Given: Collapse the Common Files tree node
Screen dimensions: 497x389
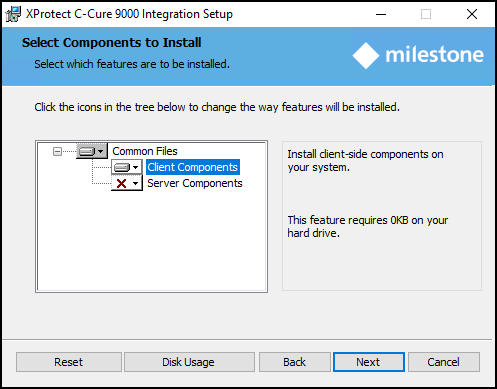Looking at the screenshot, I should point(57,152).
